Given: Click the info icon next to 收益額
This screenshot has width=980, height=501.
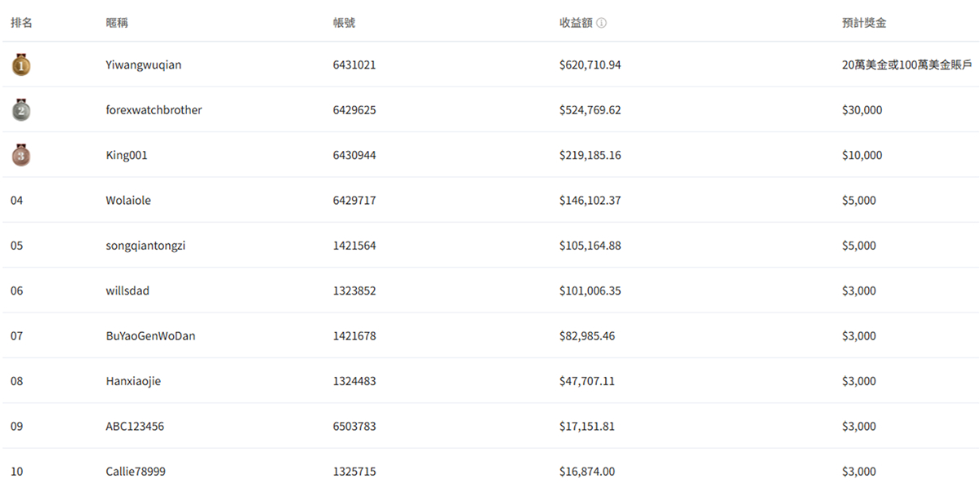Looking at the screenshot, I should click(601, 23).
